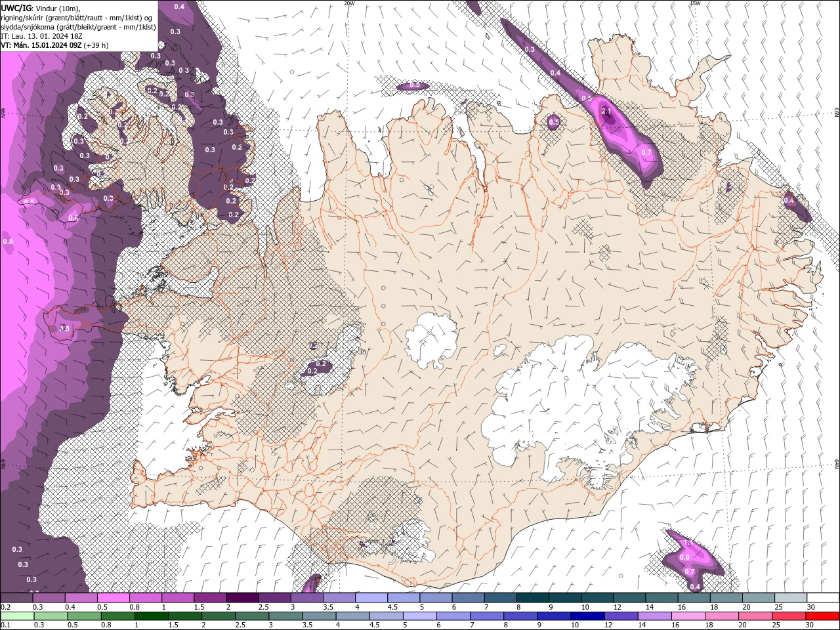840x630 pixels.
Task: Select the pale grey 25–30 swatch, upper scale
Action: (x=790, y=598)
